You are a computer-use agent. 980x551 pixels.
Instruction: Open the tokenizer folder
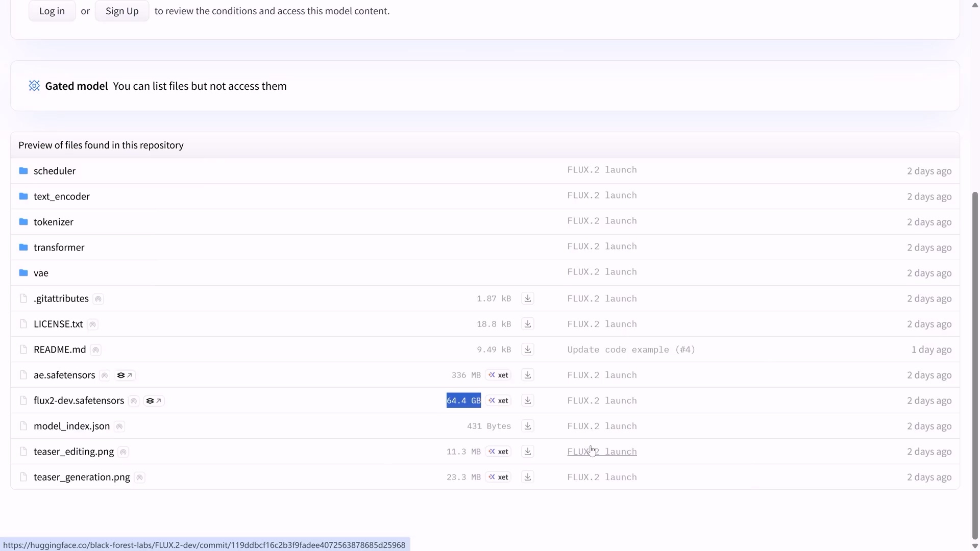54,222
